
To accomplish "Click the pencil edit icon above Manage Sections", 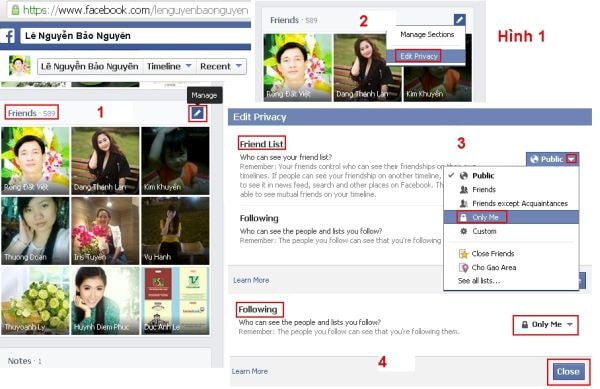I will [460, 20].
